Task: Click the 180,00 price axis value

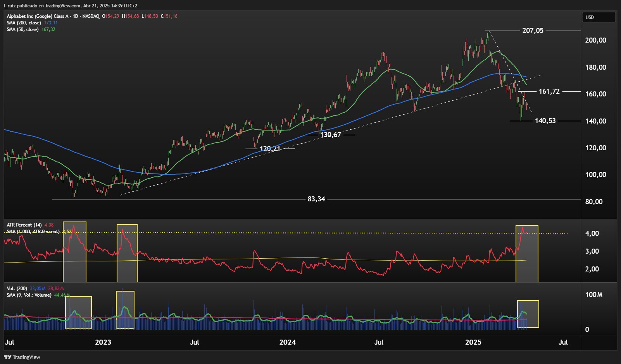Action: 595,67
